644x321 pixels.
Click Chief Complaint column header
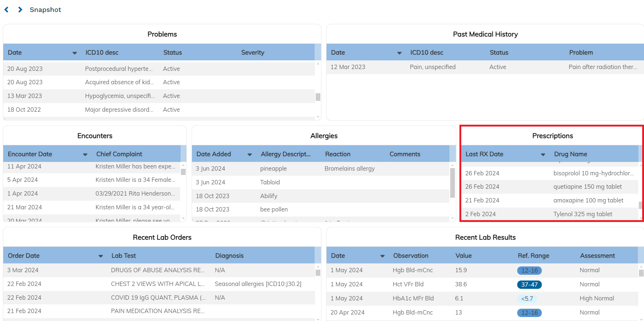pyautogui.click(x=119, y=154)
